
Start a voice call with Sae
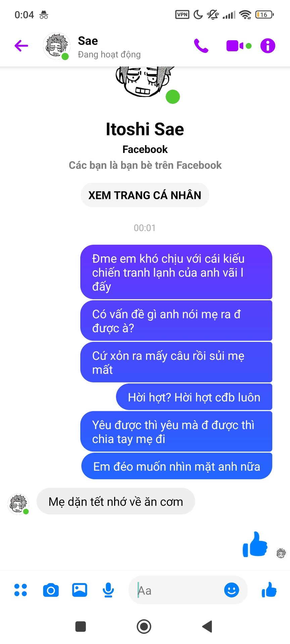coord(201,46)
